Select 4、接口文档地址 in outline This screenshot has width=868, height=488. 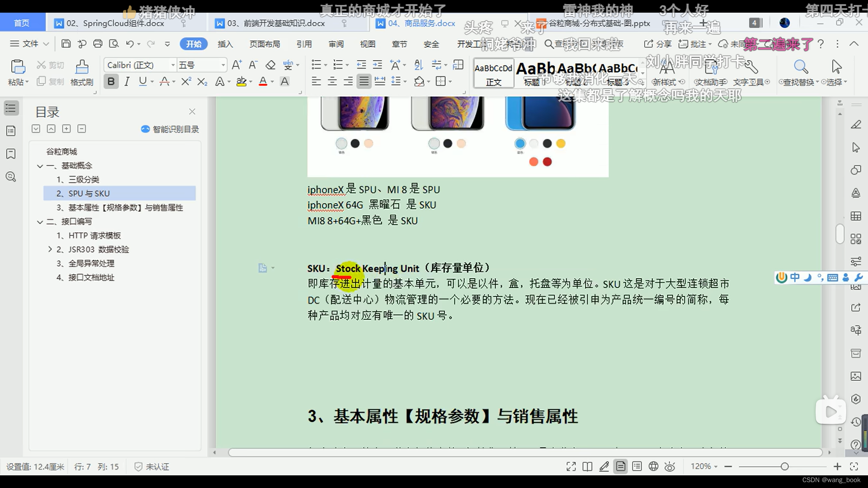tap(85, 277)
